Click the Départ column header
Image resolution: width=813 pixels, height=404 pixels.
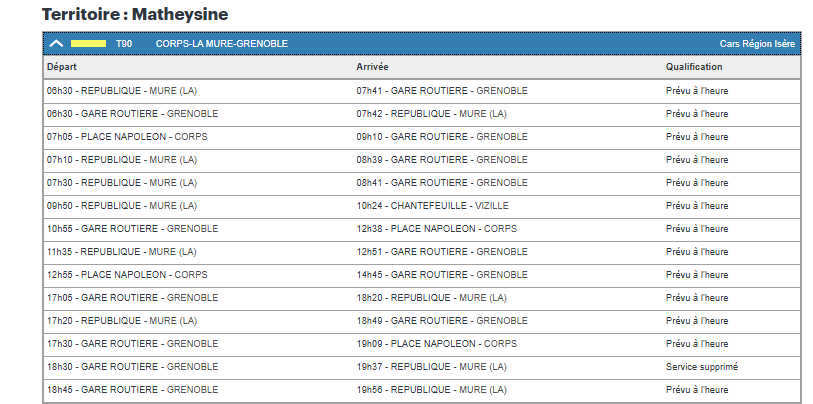(x=61, y=67)
